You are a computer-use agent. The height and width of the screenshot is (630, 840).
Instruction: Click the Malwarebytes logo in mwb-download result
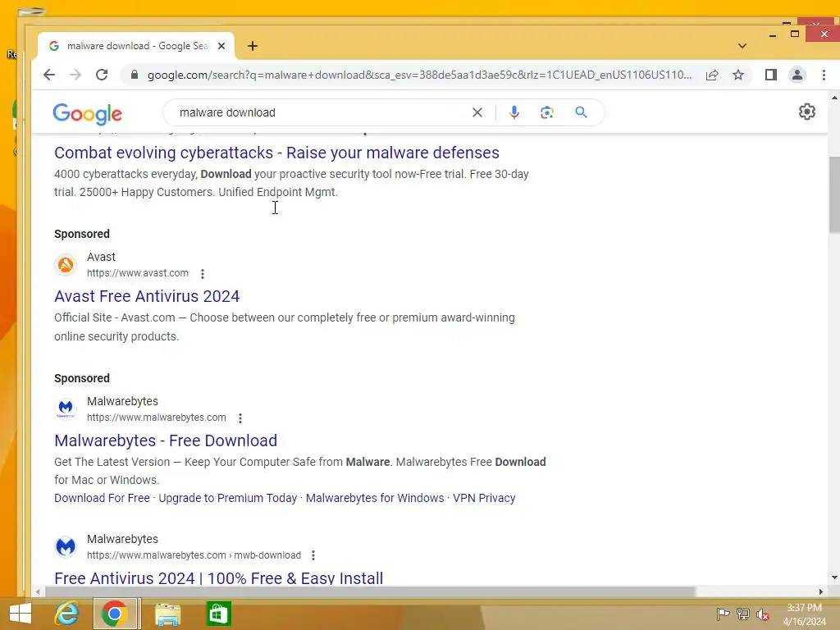click(66, 547)
